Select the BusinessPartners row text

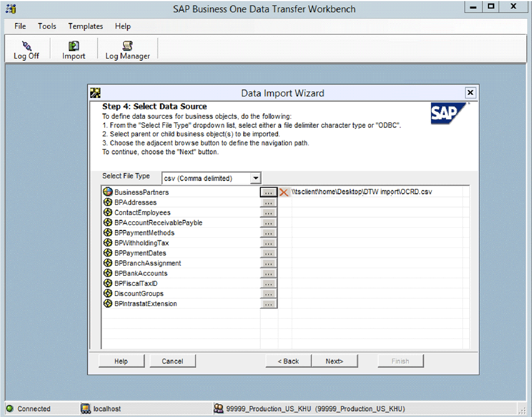point(142,192)
